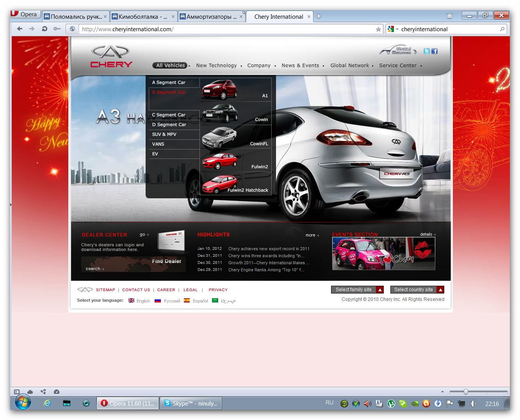Open the closed tabs trash icon
This screenshot has height=420, width=520.
pyautogui.click(x=449, y=16)
